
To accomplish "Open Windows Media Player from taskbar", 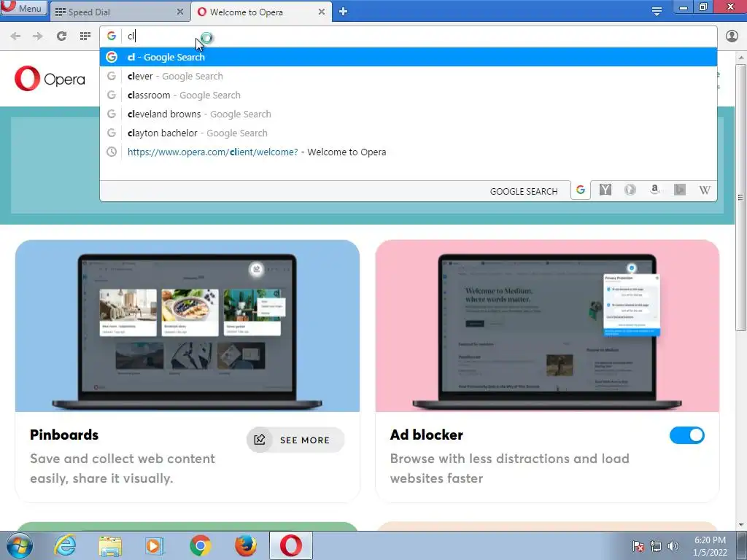I will [x=155, y=545].
